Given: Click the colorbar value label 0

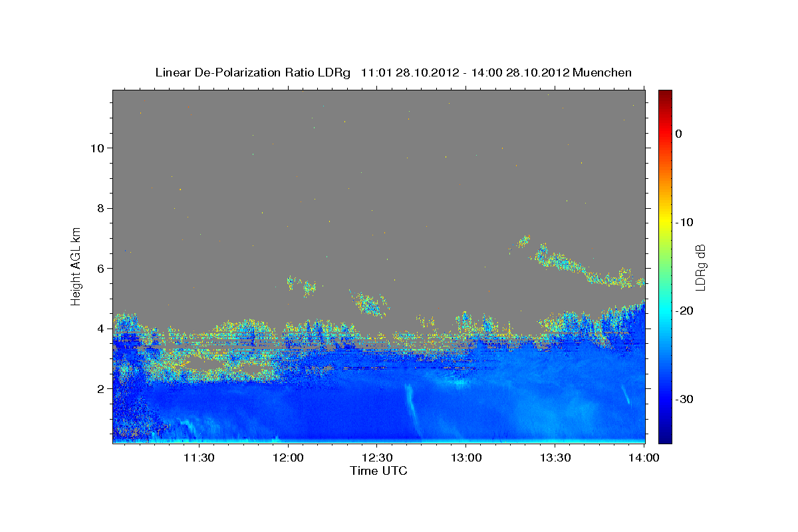Looking at the screenshot, I should [x=679, y=134].
